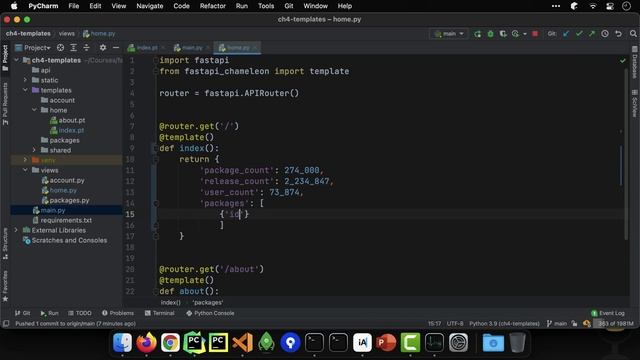Open the Database side tool window
This screenshot has width=640, height=360.
(x=634, y=62)
